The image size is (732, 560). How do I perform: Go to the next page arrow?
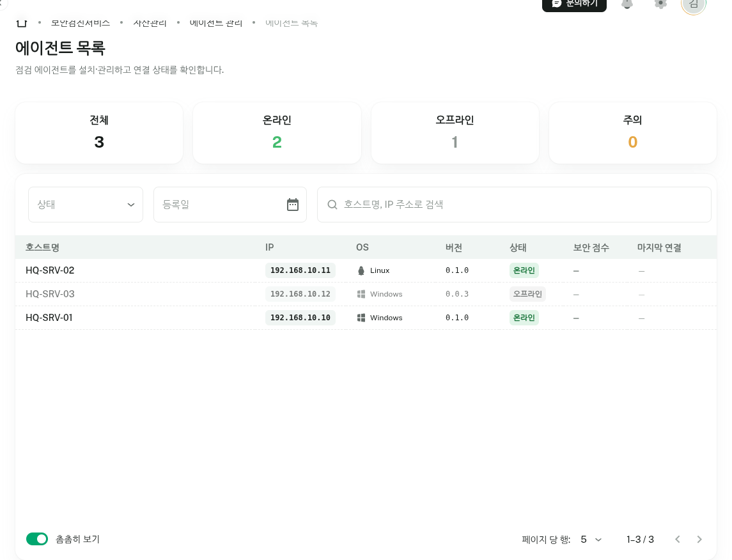[x=699, y=540]
